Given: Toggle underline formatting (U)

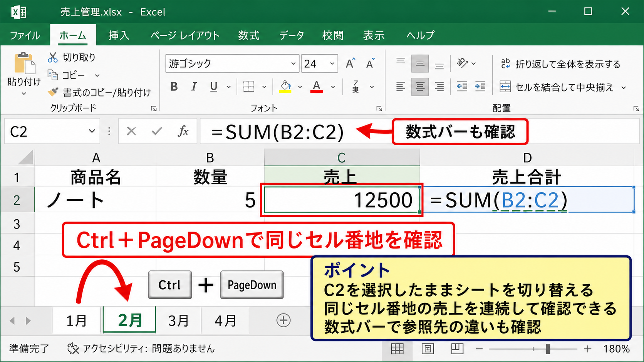Looking at the screenshot, I should click(x=214, y=87).
